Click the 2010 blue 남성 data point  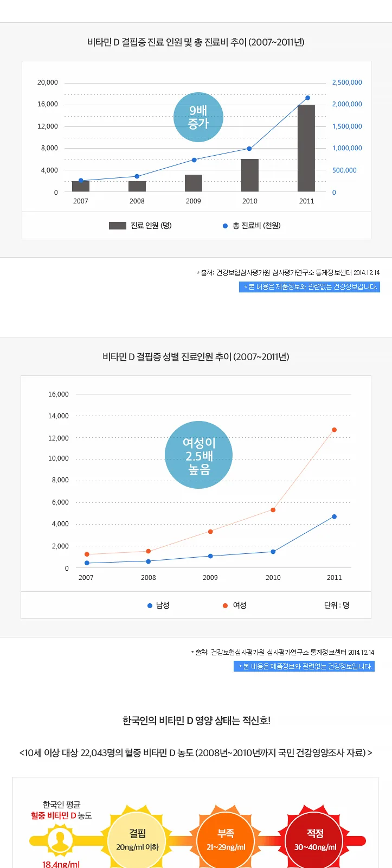(273, 552)
